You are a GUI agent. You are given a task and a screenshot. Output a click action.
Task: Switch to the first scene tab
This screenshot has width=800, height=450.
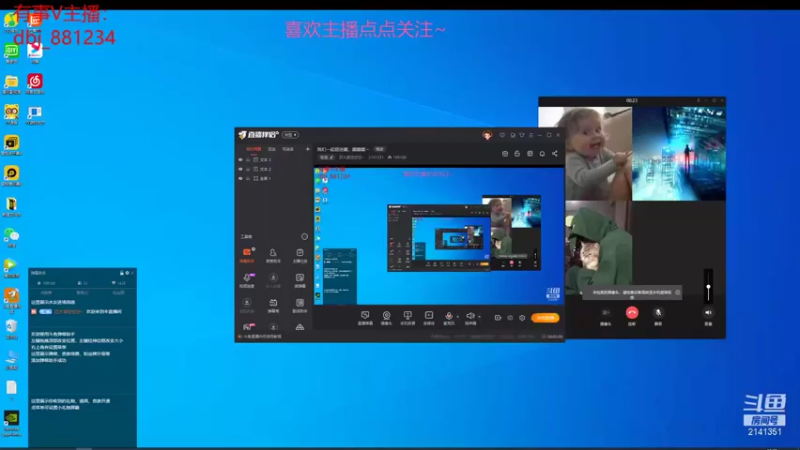click(x=254, y=149)
